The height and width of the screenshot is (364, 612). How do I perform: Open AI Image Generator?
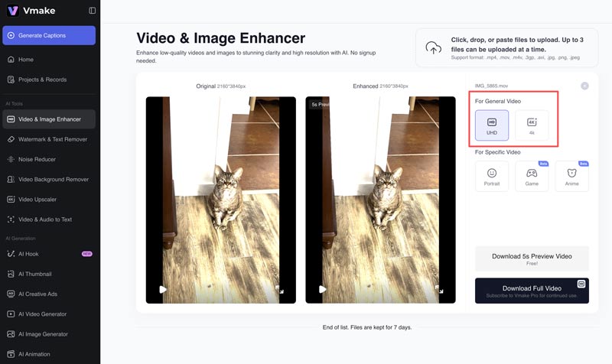[x=49, y=334]
